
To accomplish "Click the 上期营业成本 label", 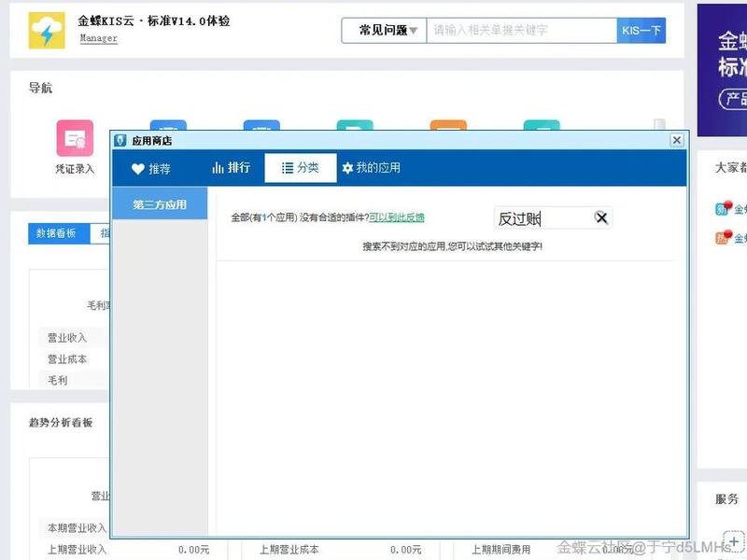I will tap(289, 549).
